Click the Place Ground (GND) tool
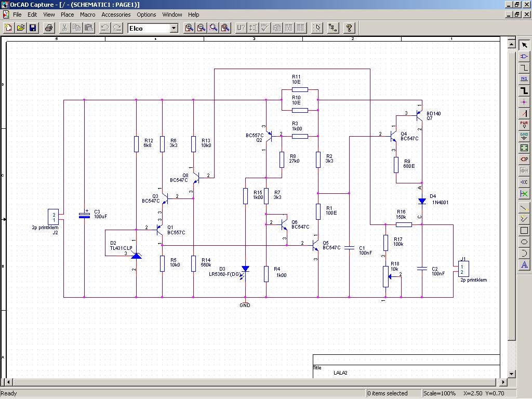 (524, 136)
